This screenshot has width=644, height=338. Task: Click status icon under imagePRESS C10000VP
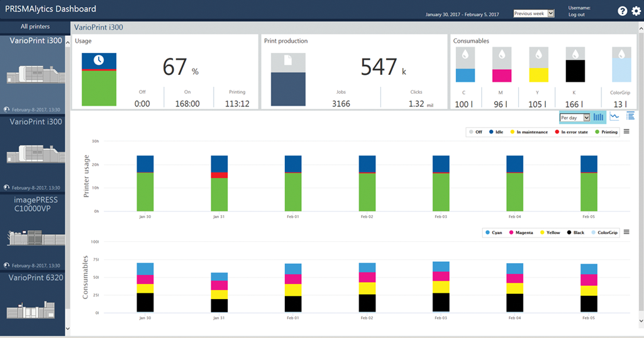pyautogui.click(x=6, y=266)
